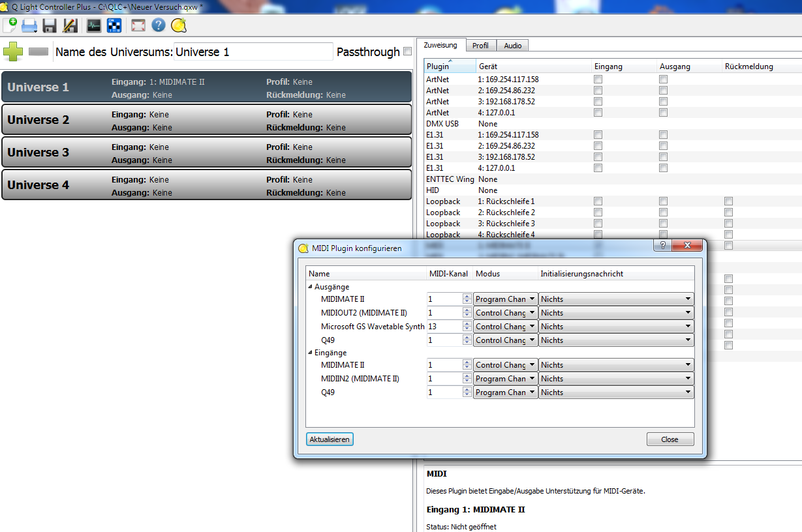This screenshot has height=532, width=802.
Task: Click the Aktualisieren button
Action: click(x=330, y=439)
